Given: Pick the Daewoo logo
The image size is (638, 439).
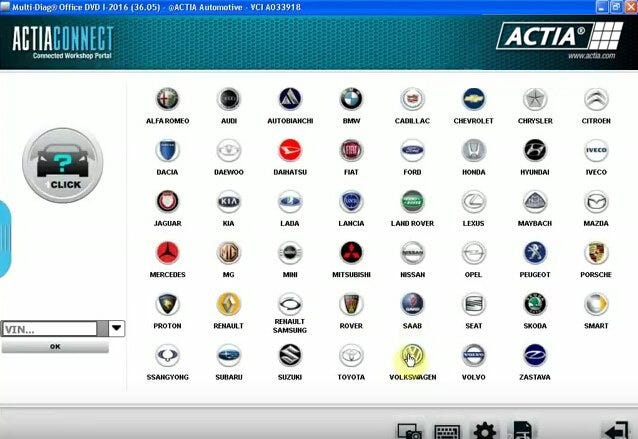Looking at the screenshot, I should 229,150.
